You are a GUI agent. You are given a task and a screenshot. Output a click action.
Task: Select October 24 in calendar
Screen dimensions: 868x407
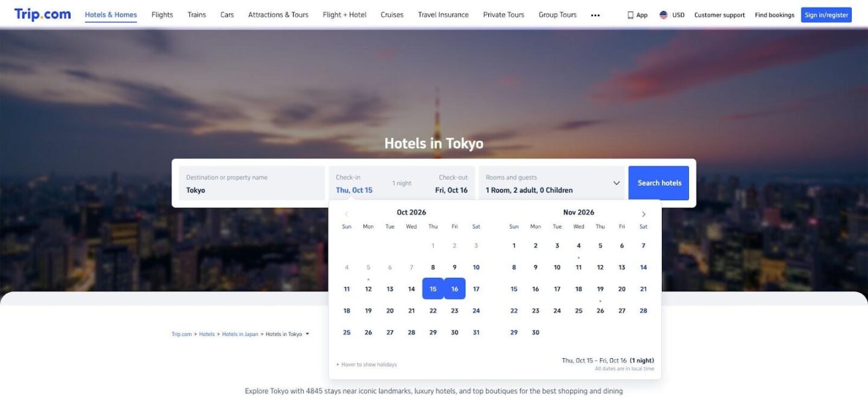[x=476, y=311]
